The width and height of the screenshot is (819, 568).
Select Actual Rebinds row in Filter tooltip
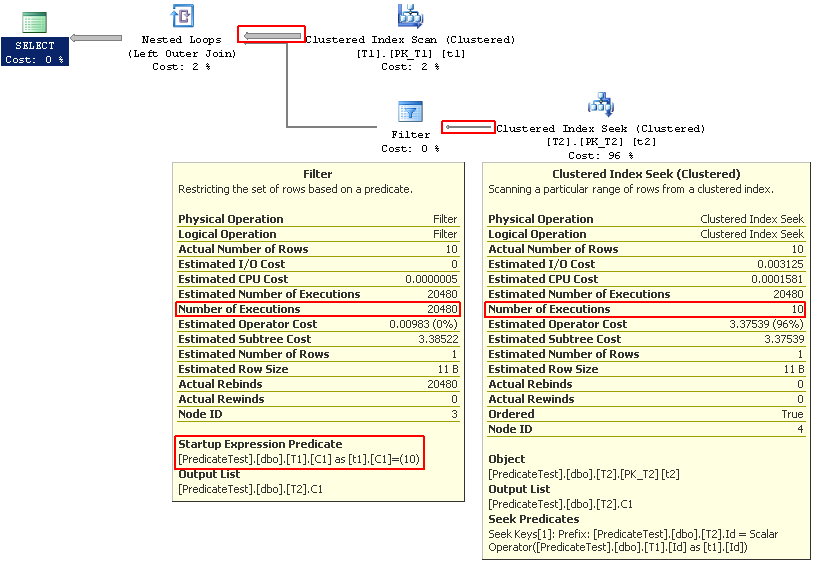point(318,384)
